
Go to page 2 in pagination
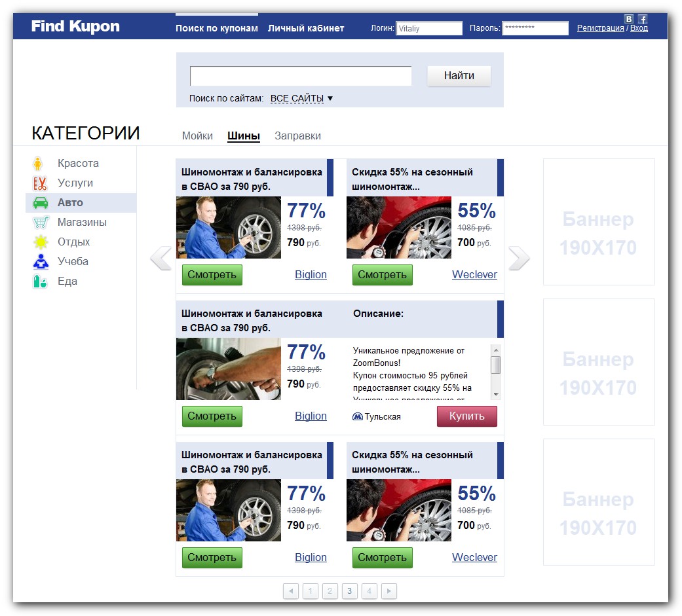click(330, 591)
